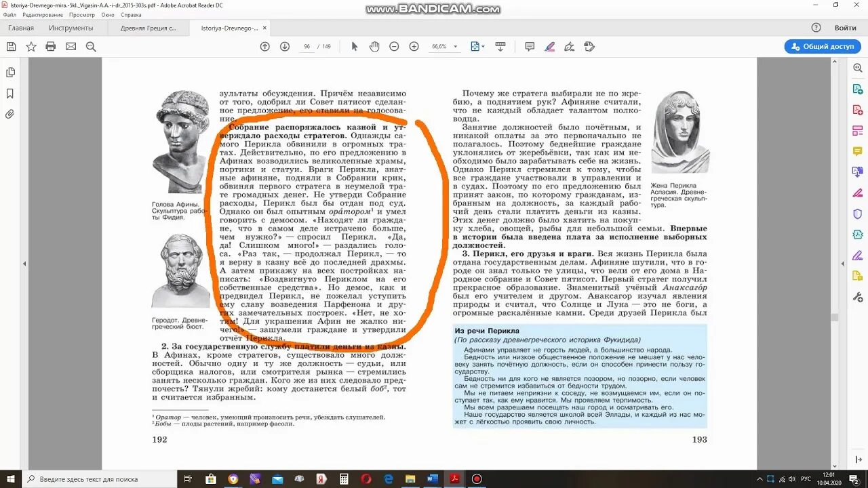Open bookmarks panel in left sidebar
Screen dimensions: 868x488
pyautogui.click(x=10, y=94)
